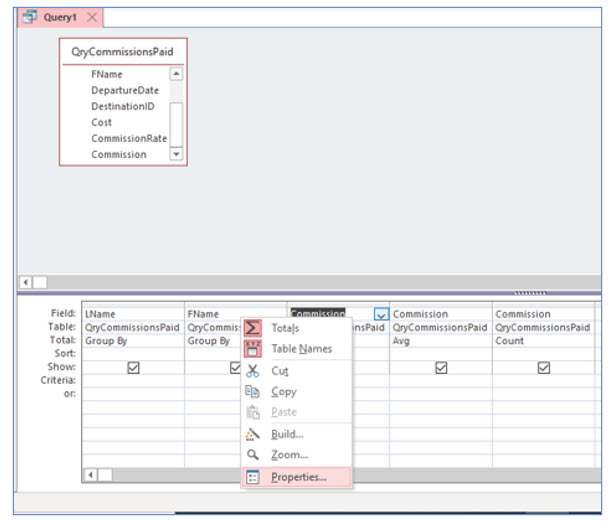The height and width of the screenshot is (522, 610).
Task: Choose Copy from the context menu
Action: [296, 391]
